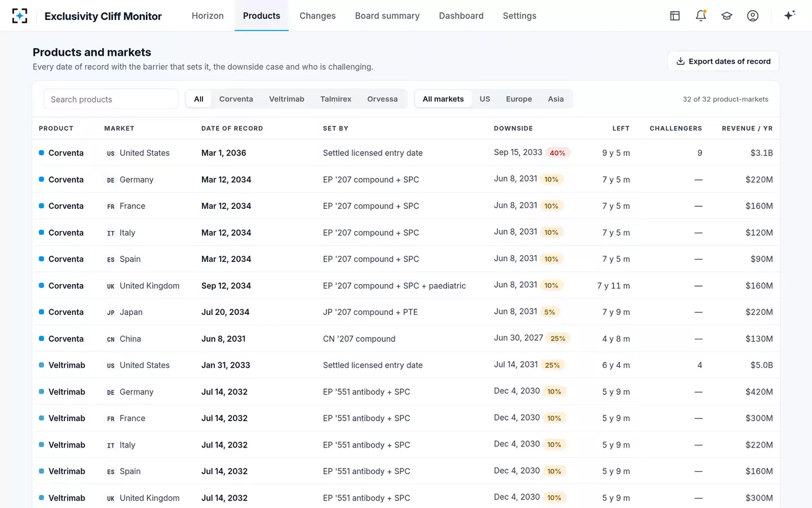Filter markets to US

[485, 99]
